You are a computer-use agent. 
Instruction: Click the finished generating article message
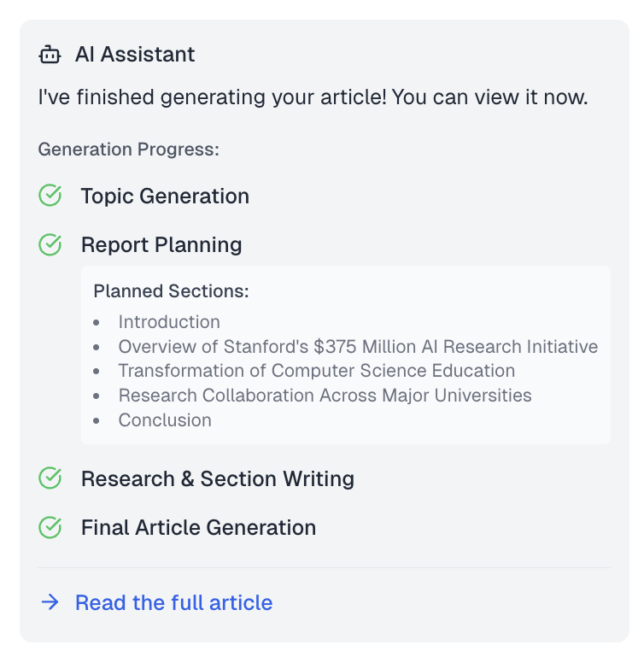pos(313,97)
